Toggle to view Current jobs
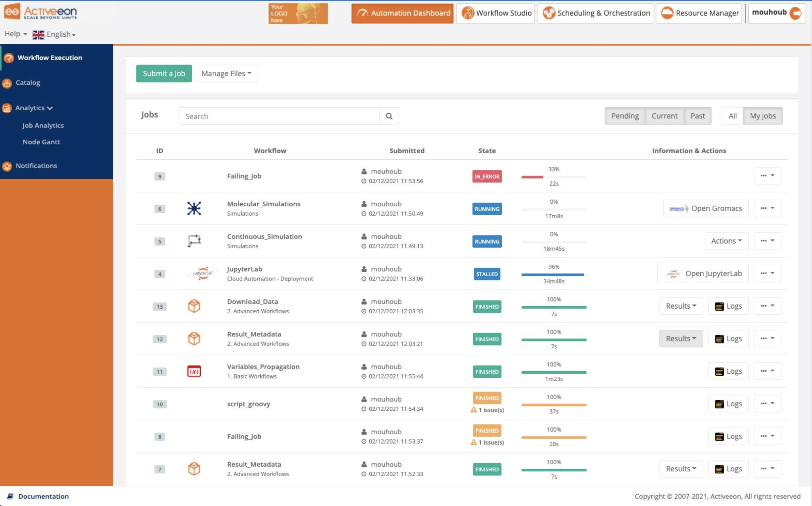This screenshot has height=506, width=812. [664, 116]
